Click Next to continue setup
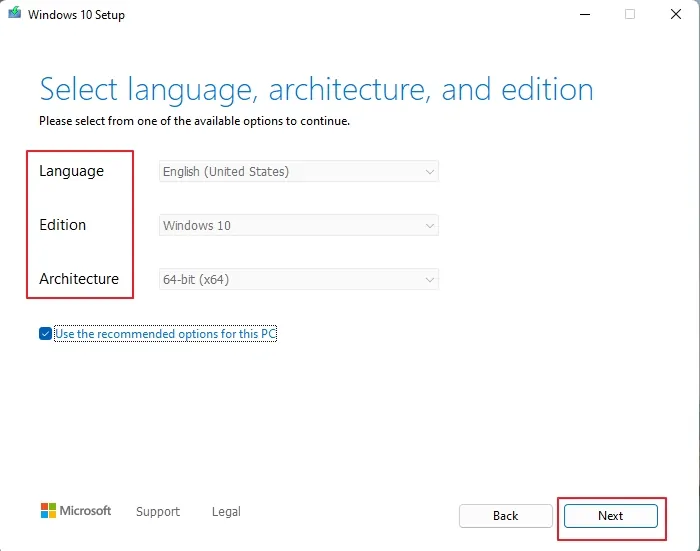This screenshot has width=700, height=551. 611,516
